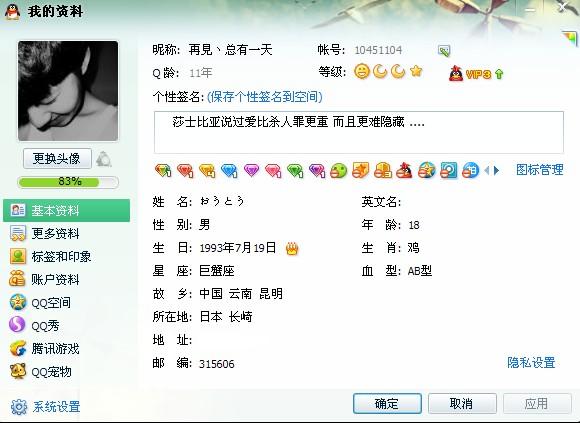The width and height of the screenshot is (580, 423).
Task: Show next service icons with right arrow
Action: coord(496,170)
